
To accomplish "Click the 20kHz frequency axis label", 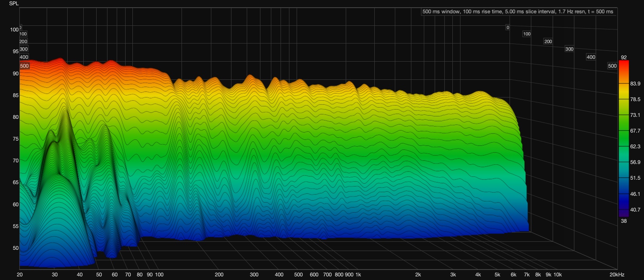I will click(617, 275).
